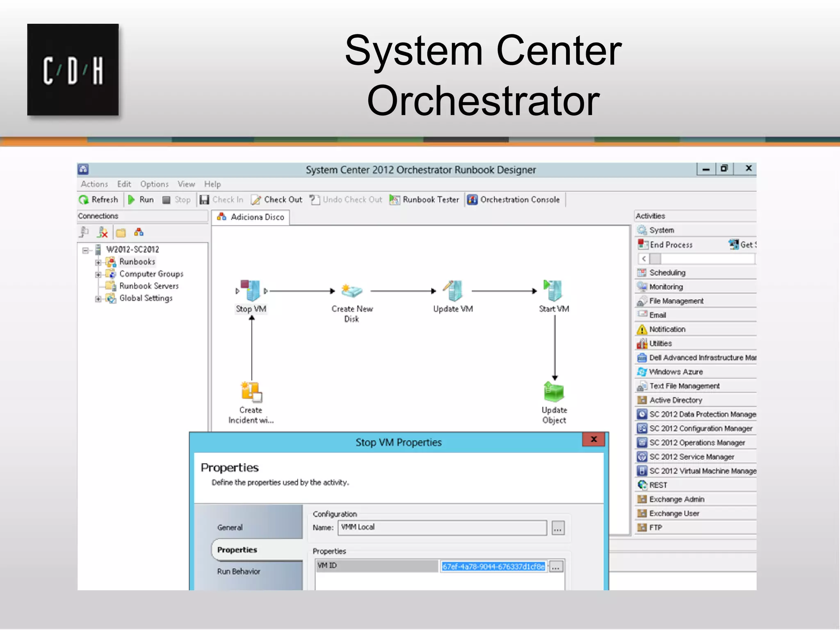Image resolution: width=840 pixels, height=630 pixels.
Task: Expand the Runbooks tree node
Action: [x=98, y=262]
